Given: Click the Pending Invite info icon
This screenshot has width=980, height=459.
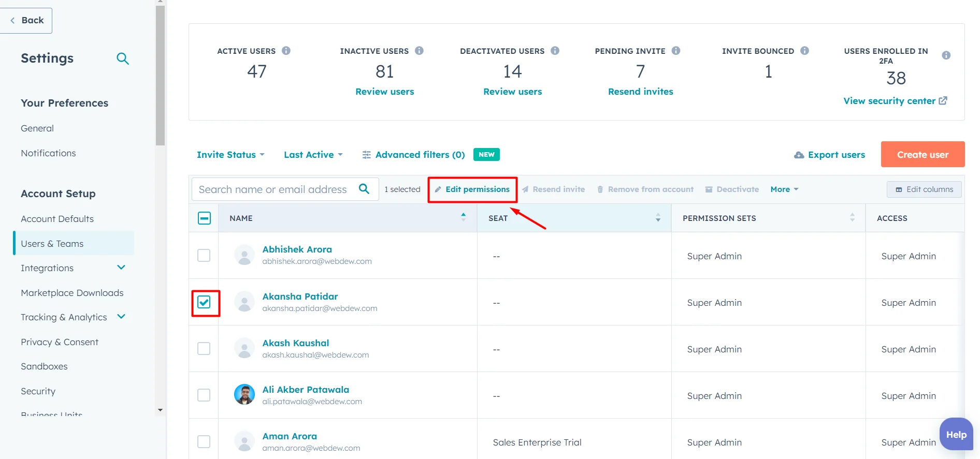Looking at the screenshot, I should coord(676,51).
